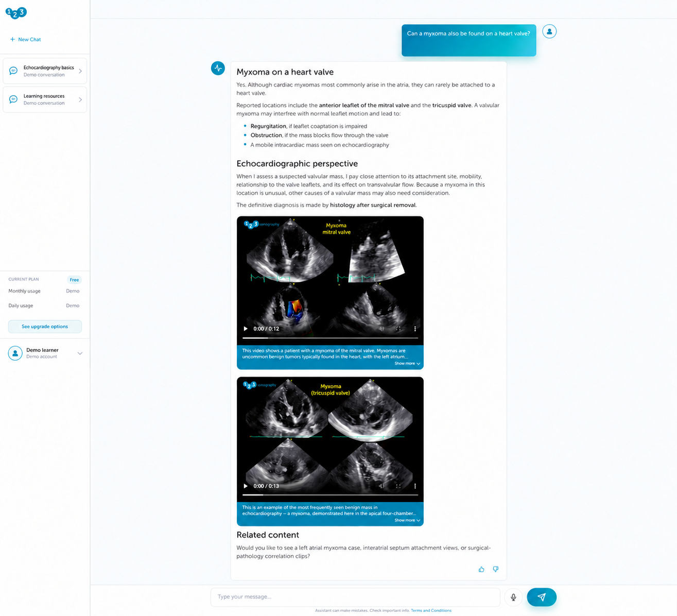Click the Related content heading
This screenshot has height=616, width=677.
pyautogui.click(x=268, y=535)
